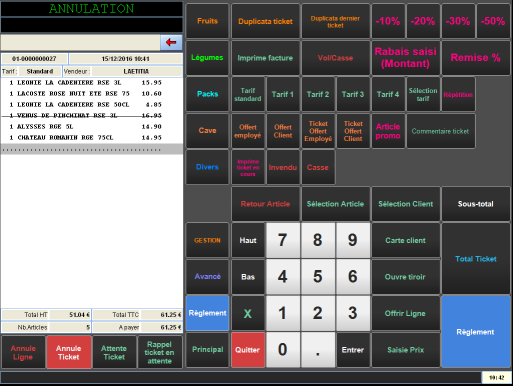This screenshot has height=386, width=513.
Task: Click the red Annule Ticket button
Action: pos(69,352)
